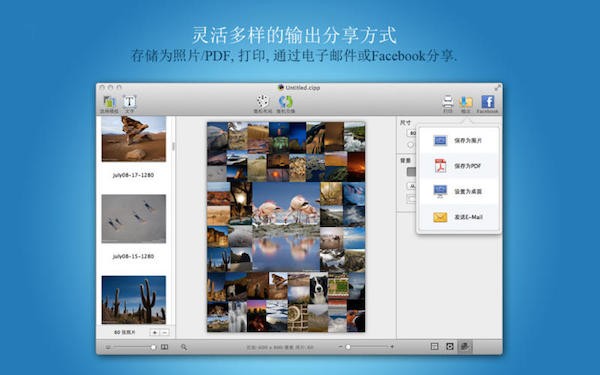Remove photo with the minus button
The image size is (600, 375).
click(165, 333)
